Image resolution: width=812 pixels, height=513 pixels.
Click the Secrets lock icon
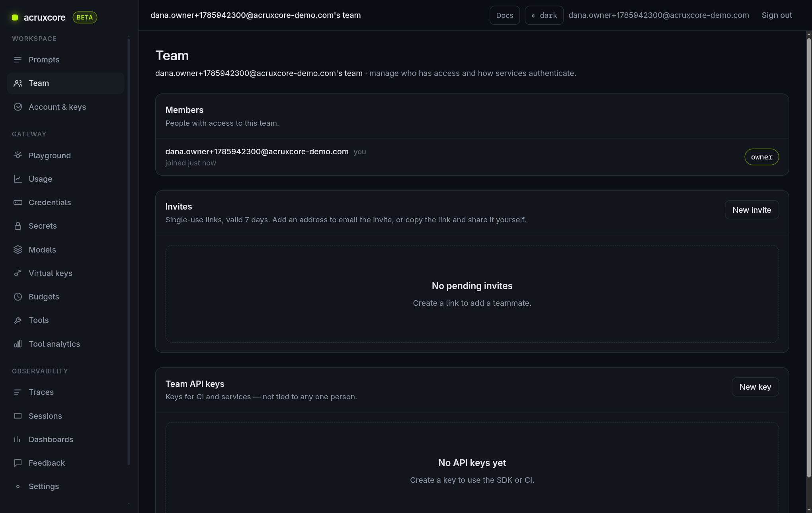(18, 226)
